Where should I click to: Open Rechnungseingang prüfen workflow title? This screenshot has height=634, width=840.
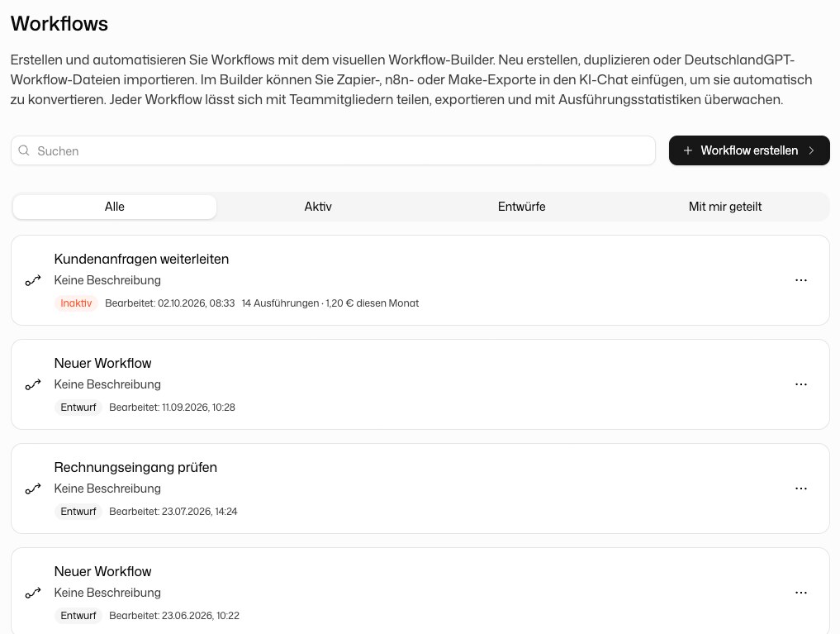coord(135,467)
